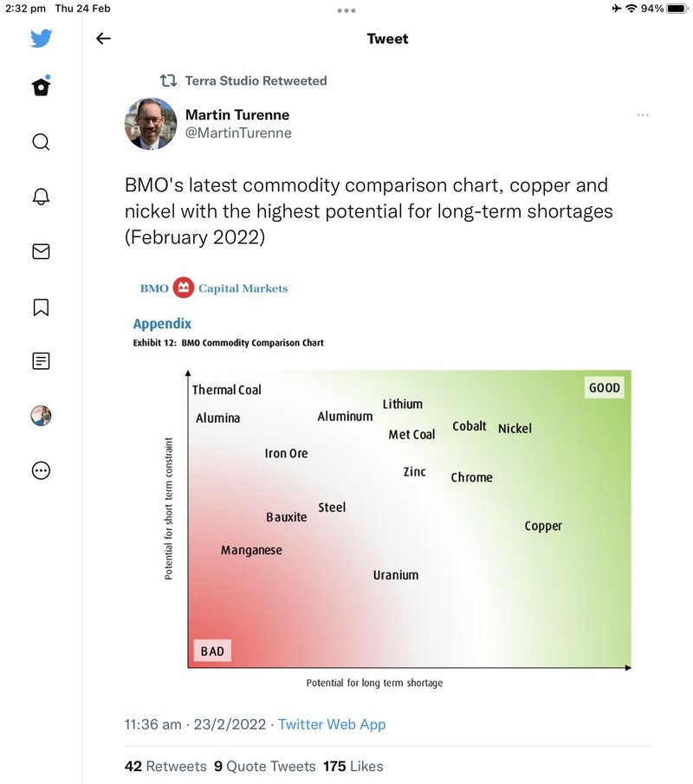The image size is (693, 784).
Task: Open the @MartinTurenne handle link
Action: click(238, 133)
